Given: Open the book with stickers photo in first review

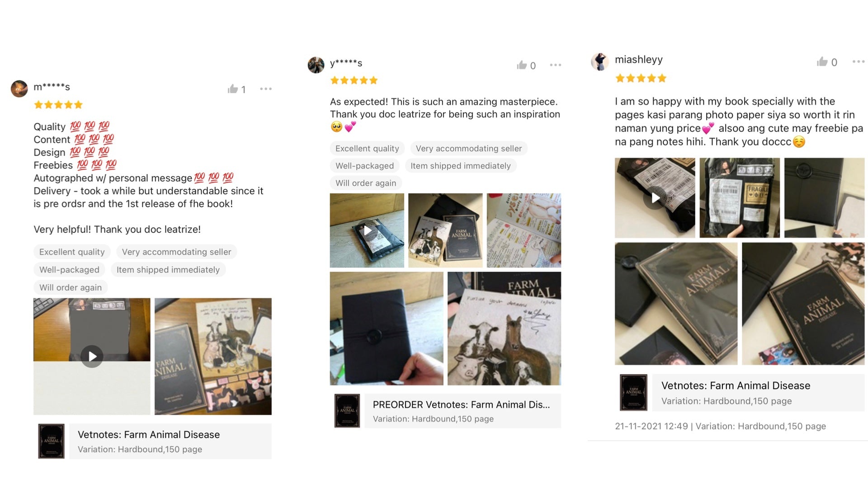Looking at the screenshot, I should pos(213,356).
